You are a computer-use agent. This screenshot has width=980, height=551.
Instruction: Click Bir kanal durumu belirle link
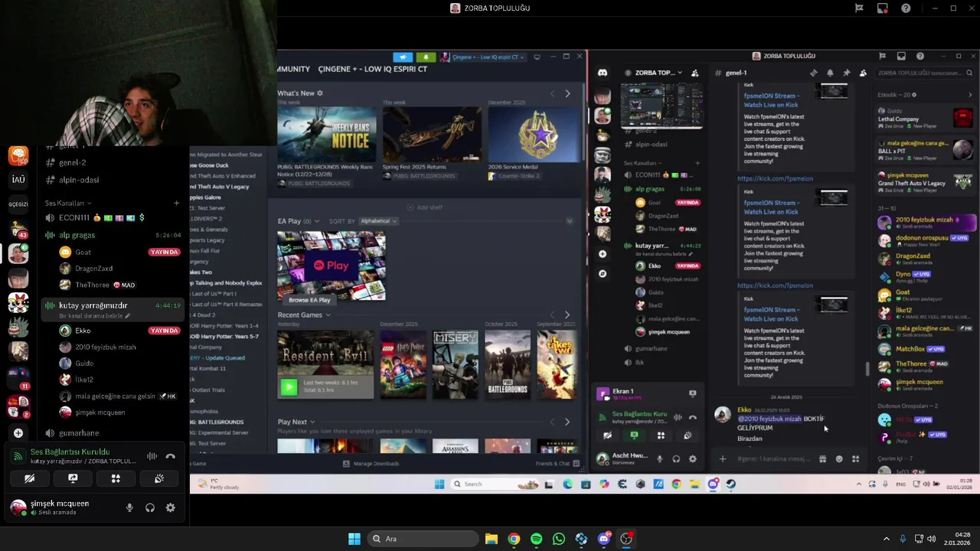pos(95,316)
